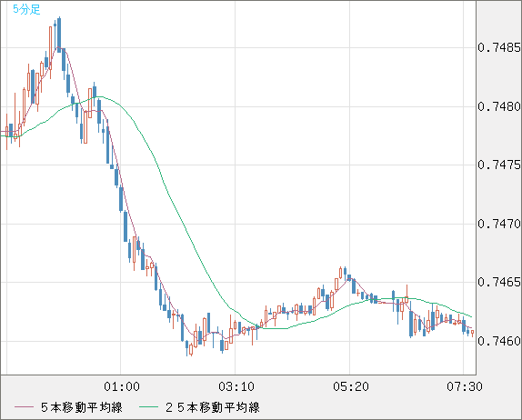
Task: Select the 0.7475 price axis label
Action: pos(499,165)
